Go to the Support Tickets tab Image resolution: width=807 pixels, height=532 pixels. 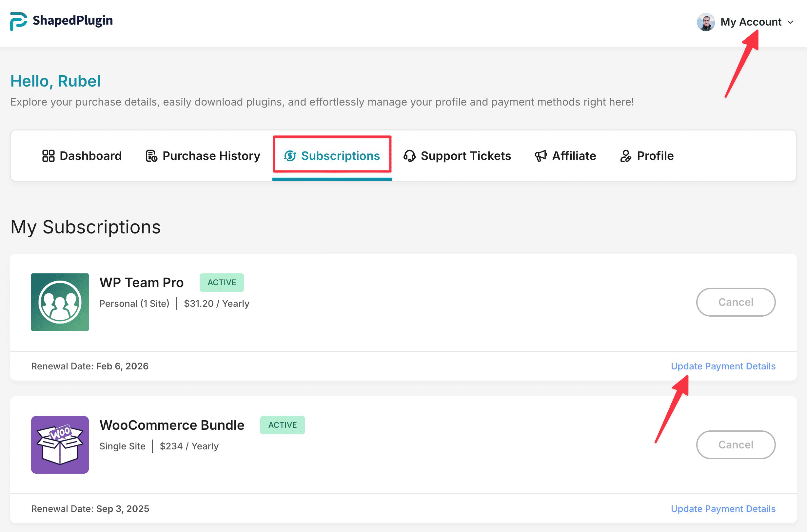pyautogui.click(x=457, y=156)
